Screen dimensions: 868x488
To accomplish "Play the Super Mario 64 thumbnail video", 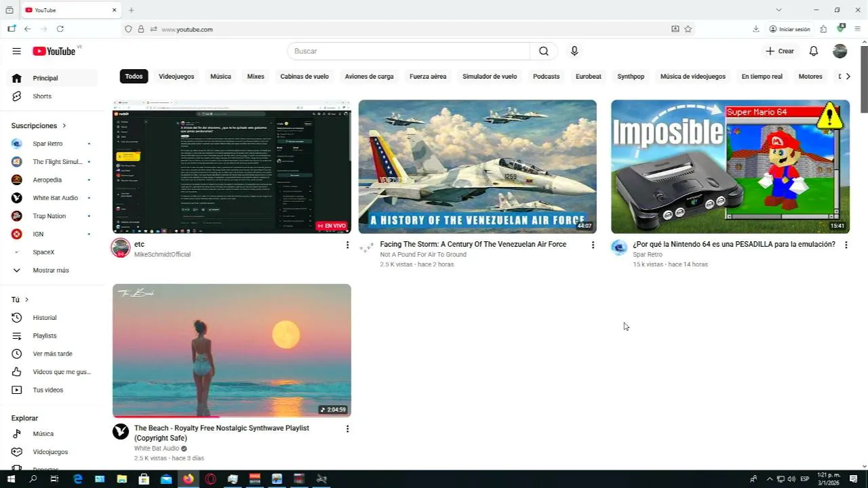I will [730, 167].
